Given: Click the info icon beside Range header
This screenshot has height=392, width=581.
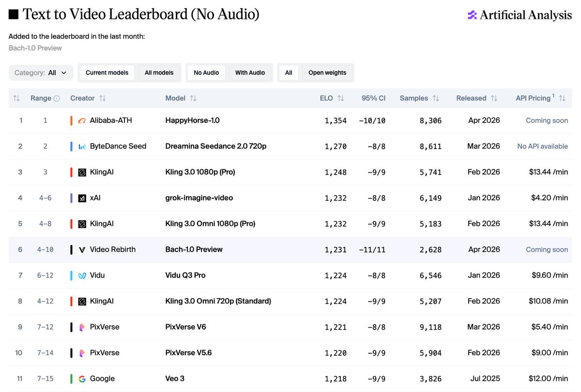Looking at the screenshot, I should 57,98.
